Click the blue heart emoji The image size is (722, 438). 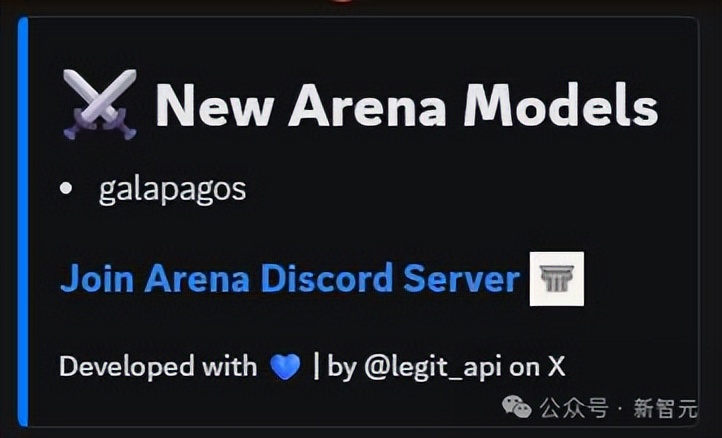285,367
